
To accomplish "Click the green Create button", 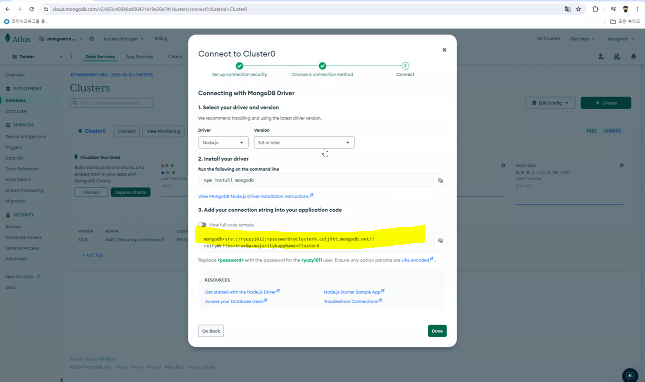I will tap(606, 103).
